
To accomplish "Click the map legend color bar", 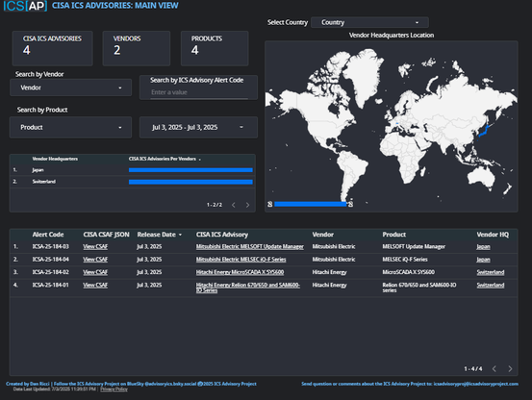I will [x=311, y=204].
